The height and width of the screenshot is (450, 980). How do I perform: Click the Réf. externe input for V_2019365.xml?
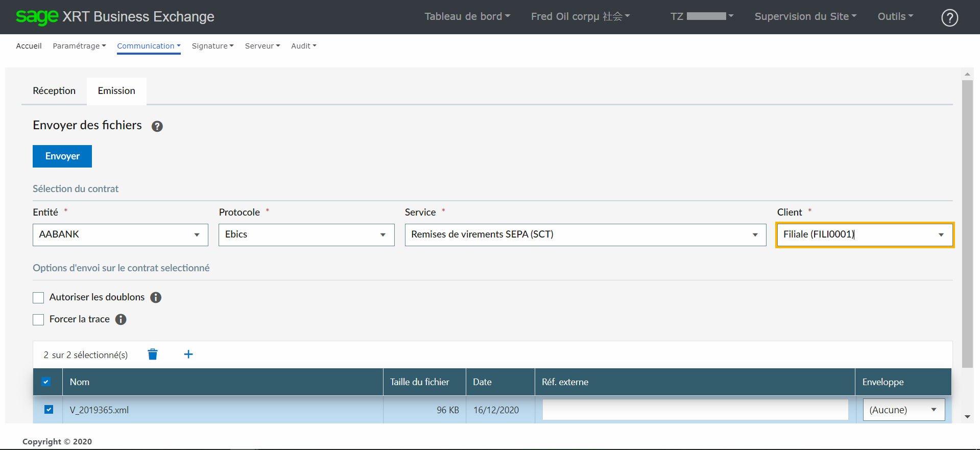[x=695, y=410]
